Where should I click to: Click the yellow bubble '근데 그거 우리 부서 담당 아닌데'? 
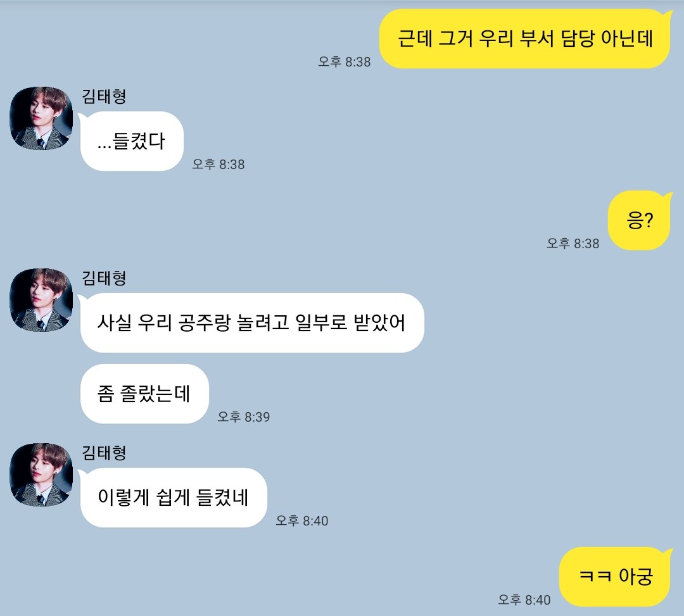tap(525, 39)
